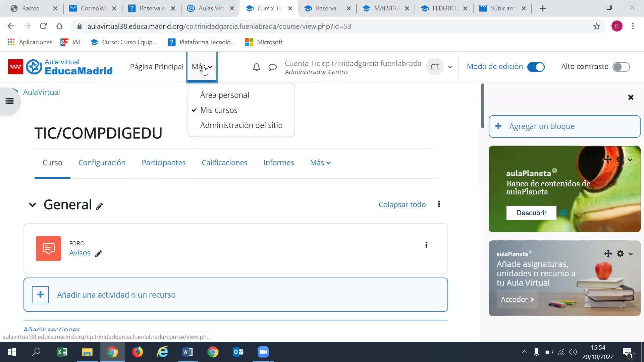The image size is (644, 362).
Task: Click the pencil icon next to General
Action: tap(99, 206)
